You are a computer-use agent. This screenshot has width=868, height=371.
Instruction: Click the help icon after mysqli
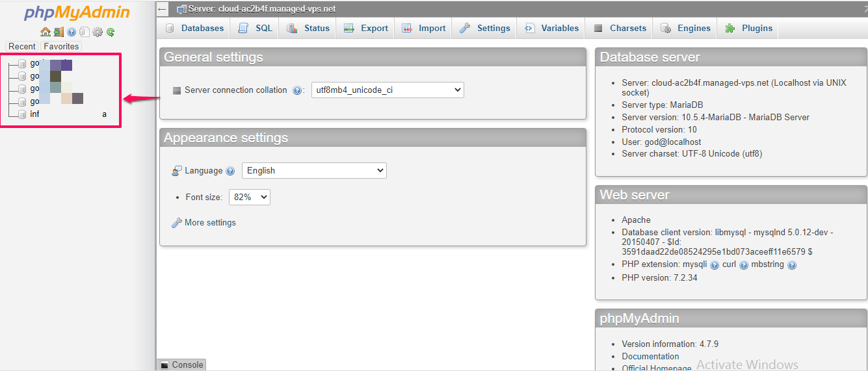pyautogui.click(x=715, y=265)
